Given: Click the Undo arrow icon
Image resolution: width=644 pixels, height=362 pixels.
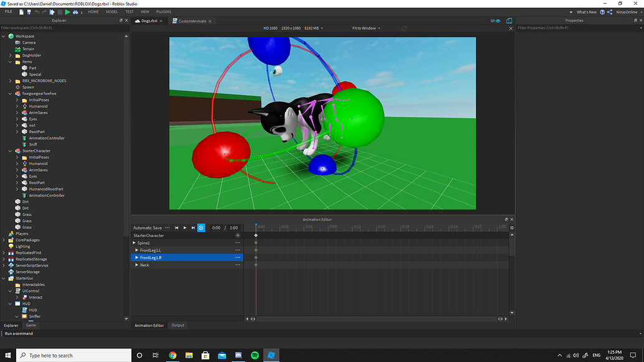Looking at the screenshot, I should click(37, 12).
